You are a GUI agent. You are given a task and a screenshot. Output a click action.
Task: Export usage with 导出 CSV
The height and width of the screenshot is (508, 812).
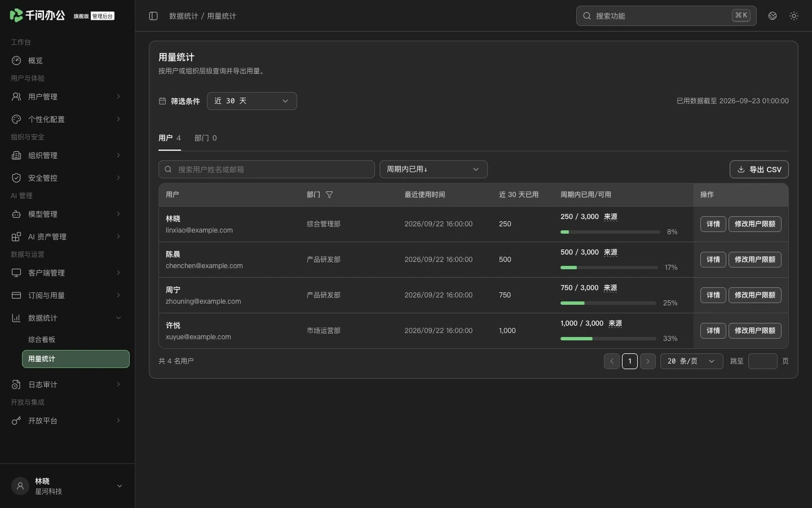(x=759, y=169)
